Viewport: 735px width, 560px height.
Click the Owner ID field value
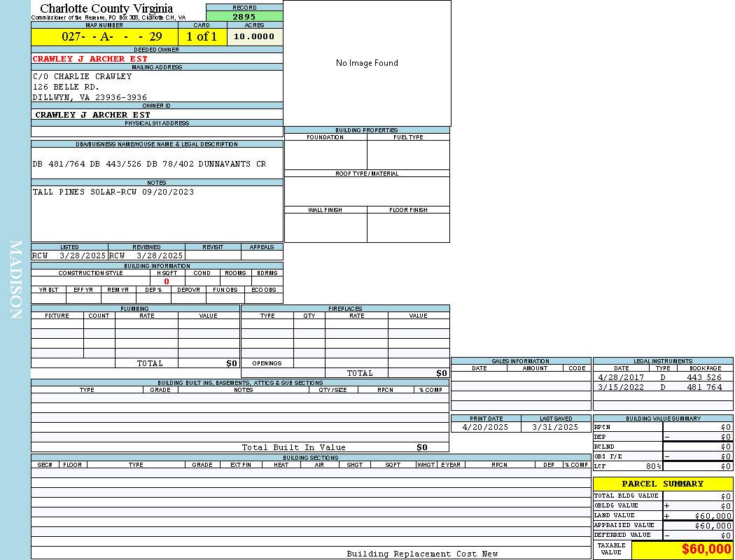pos(92,114)
